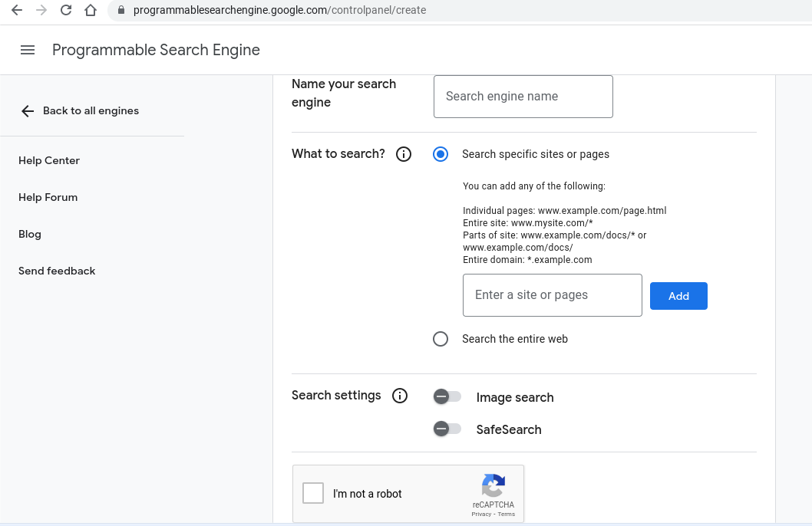Select Search the entire web radio
This screenshot has height=526, width=812.
click(441, 339)
